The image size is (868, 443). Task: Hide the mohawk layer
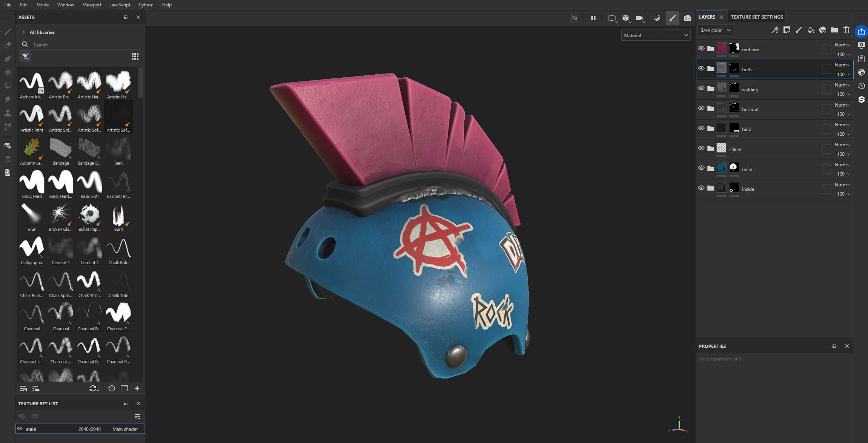coord(701,49)
